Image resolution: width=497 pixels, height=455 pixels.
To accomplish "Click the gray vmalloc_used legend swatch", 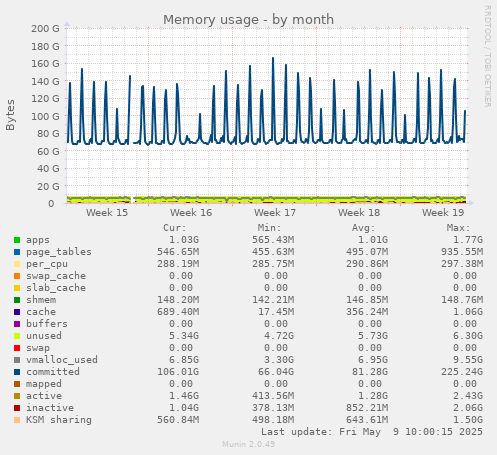I will coord(17,360).
